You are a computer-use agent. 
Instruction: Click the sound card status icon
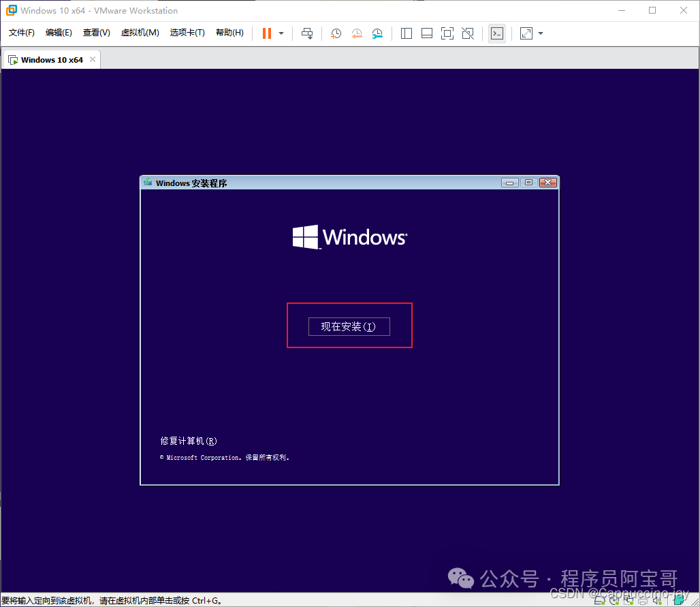(657, 601)
